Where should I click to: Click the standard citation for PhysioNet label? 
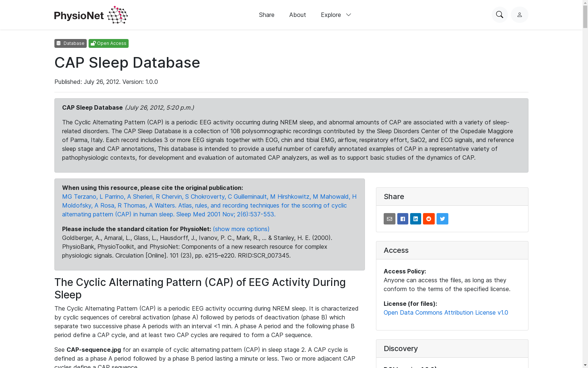(x=137, y=229)
